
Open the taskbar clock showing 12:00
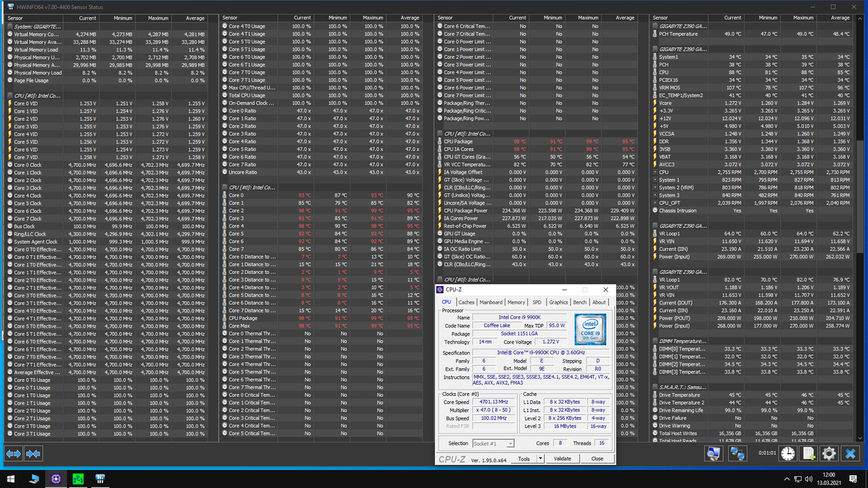pos(828,479)
